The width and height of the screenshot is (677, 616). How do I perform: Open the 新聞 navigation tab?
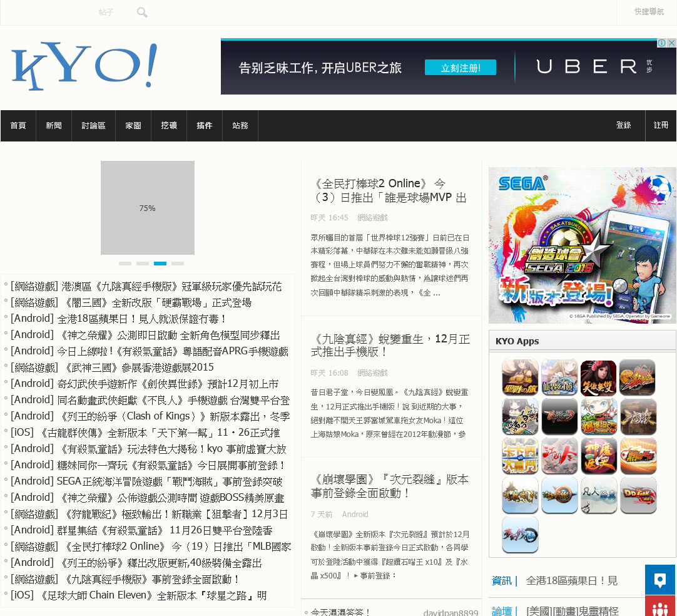(54, 126)
